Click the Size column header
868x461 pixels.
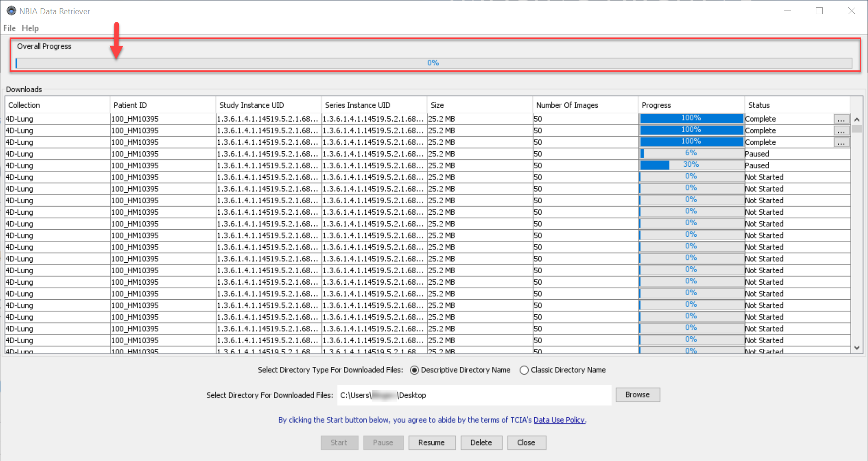pos(480,105)
